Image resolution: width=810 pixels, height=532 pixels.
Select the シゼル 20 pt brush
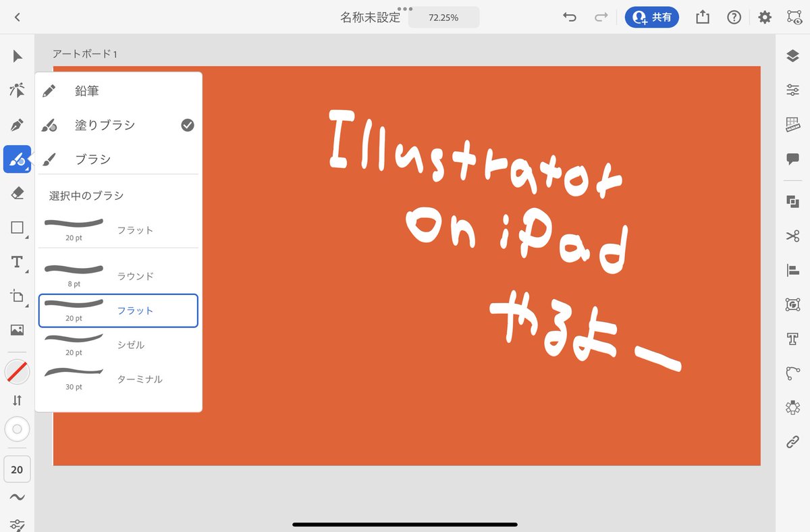tap(119, 345)
